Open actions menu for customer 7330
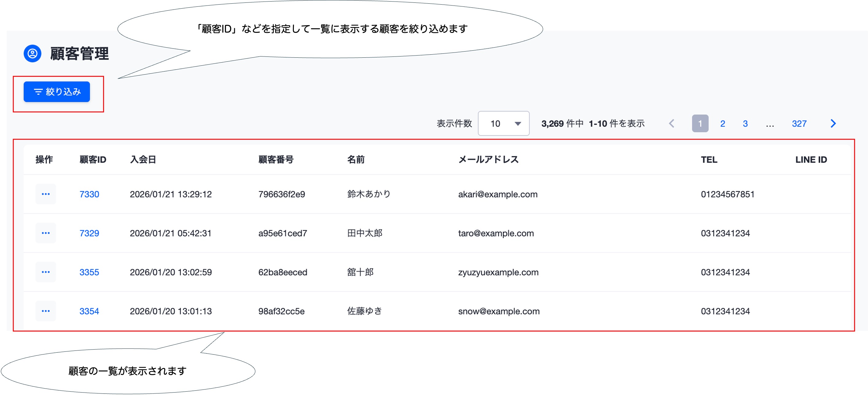The height and width of the screenshot is (395, 868). [46, 194]
